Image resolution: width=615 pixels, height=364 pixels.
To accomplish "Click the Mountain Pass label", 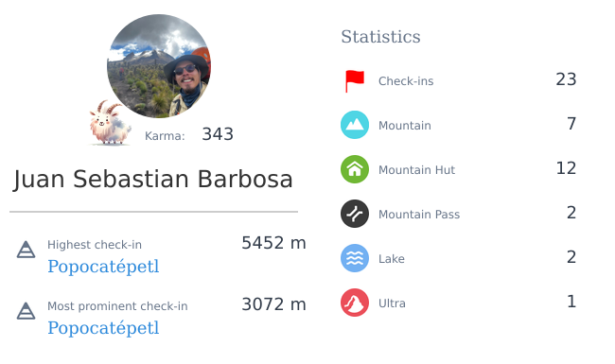I will [419, 215].
